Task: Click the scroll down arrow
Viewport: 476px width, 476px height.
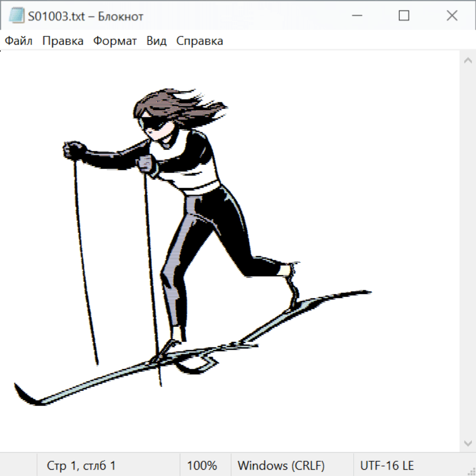Action: pos(468,443)
